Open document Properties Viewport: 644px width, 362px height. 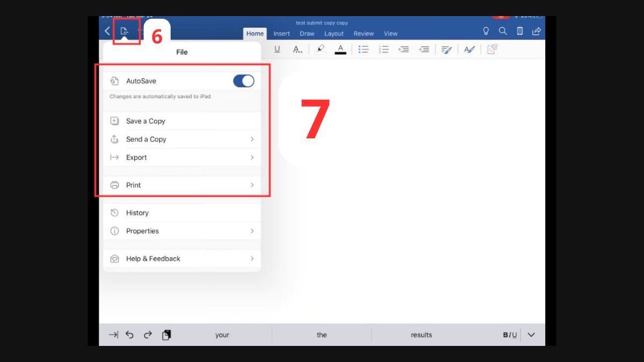[182, 231]
